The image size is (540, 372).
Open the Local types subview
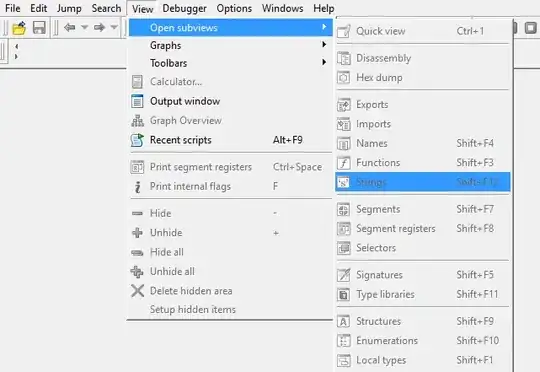click(x=423, y=360)
